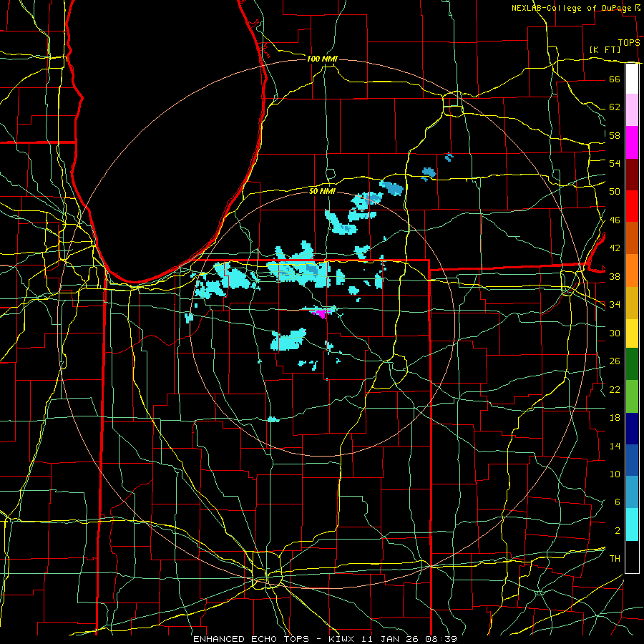Click the [K FT] units label

pyautogui.click(x=605, y=49)
